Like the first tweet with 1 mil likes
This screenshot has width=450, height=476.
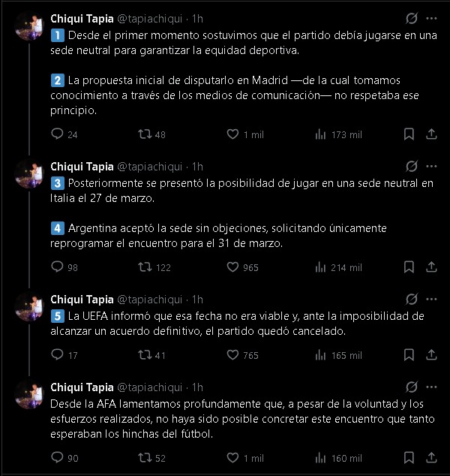pos(232,134)
